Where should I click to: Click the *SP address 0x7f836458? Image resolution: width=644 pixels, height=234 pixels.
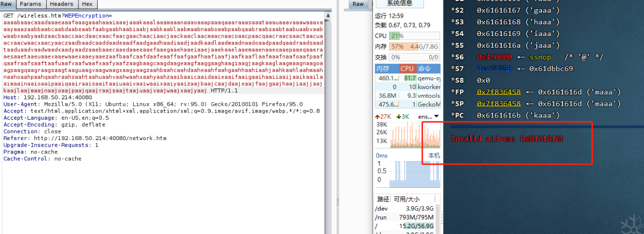499,104
